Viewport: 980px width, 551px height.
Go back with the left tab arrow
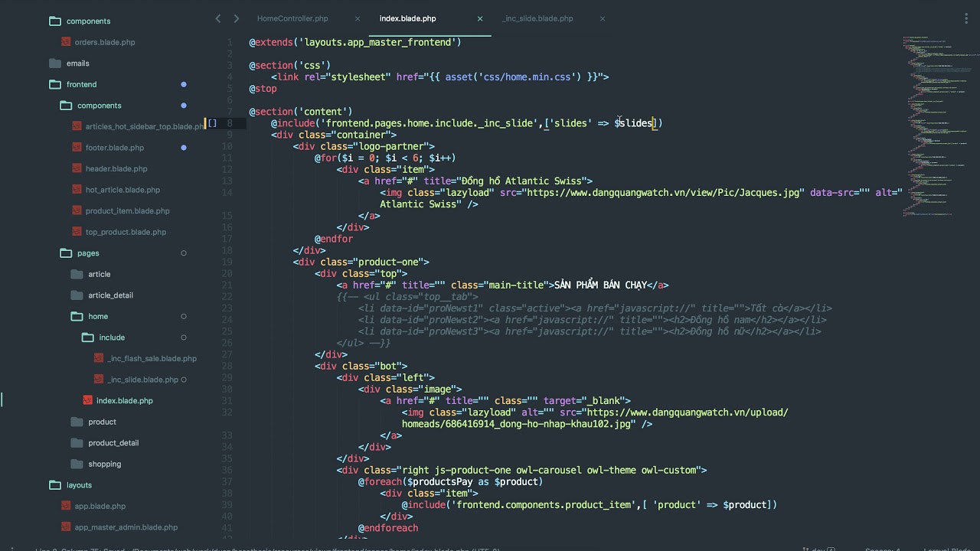pos(218,18)
